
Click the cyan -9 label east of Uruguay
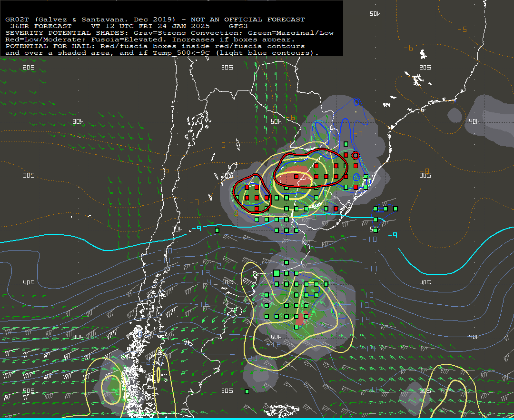[392, 235]
